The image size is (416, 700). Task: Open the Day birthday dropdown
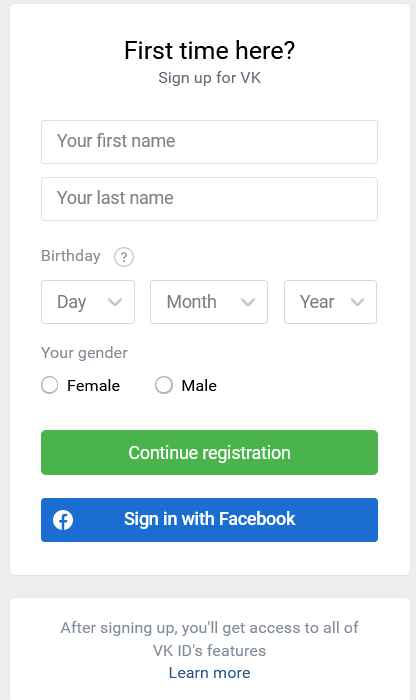[x=88, y=302]
